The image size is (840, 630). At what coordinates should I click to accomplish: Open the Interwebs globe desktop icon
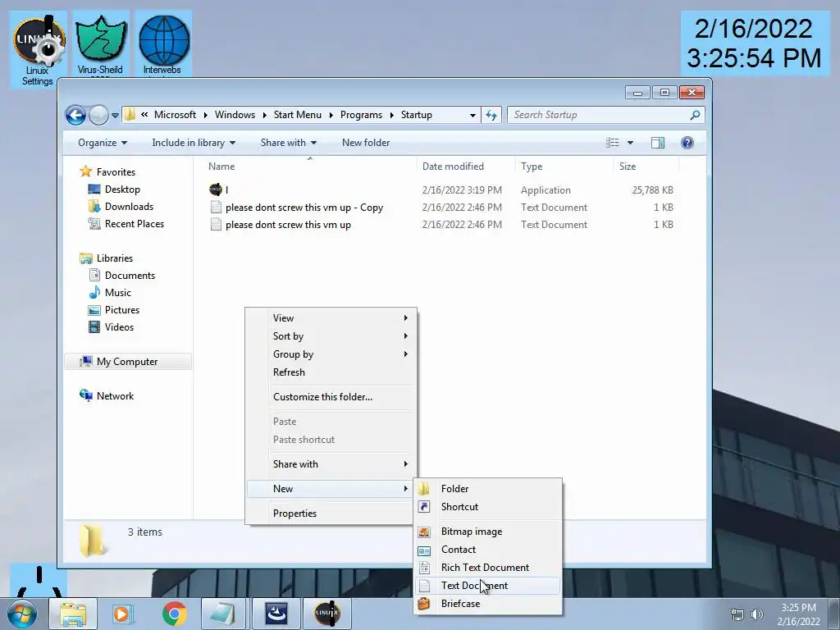click(163, 45)
